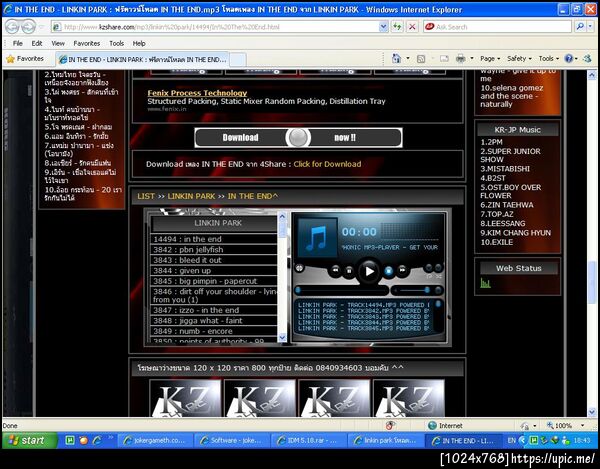Switch to jokergameth.co taskbar window
This screenshot has height=469, width=600.
[x=155, y=440]
